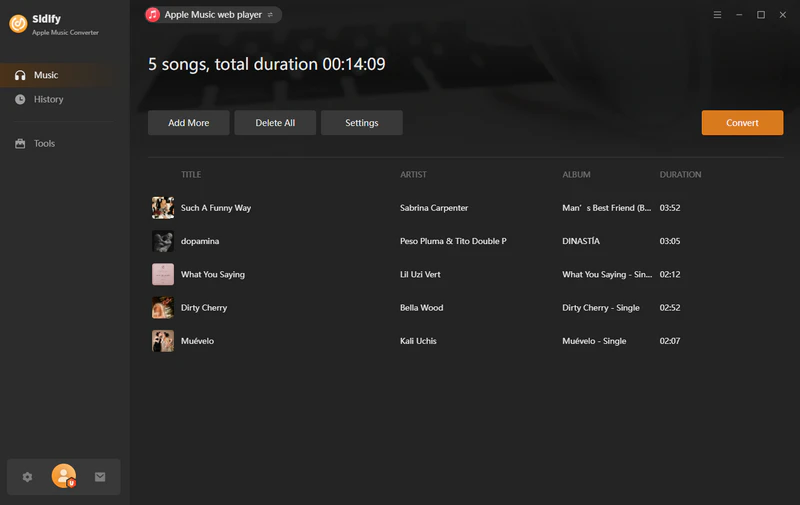Viewport: 800px width, 505px height.
Task: Click the Add More button
Action: coord(189,123)
